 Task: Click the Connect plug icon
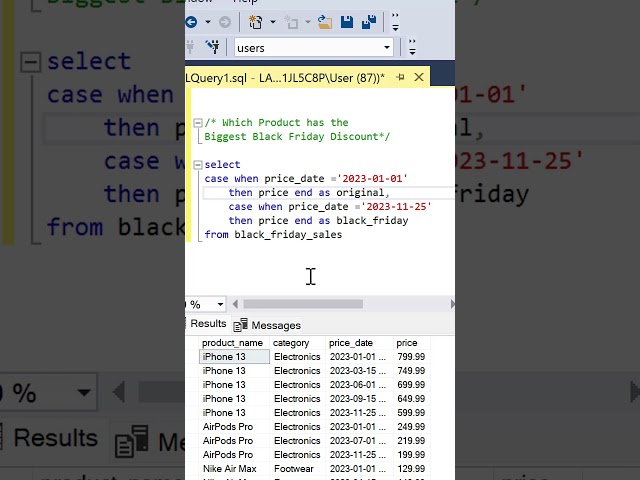click(x=190, y=47)
